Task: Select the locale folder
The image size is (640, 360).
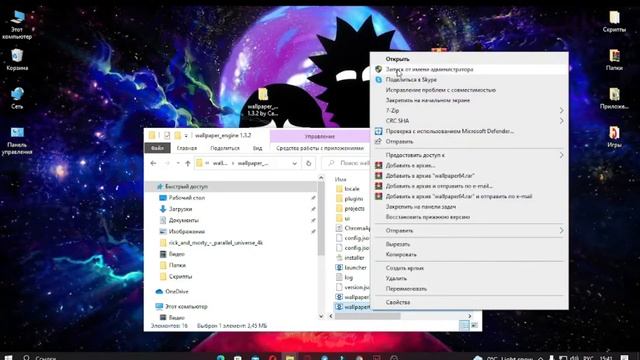Action: tap(348, 189)
